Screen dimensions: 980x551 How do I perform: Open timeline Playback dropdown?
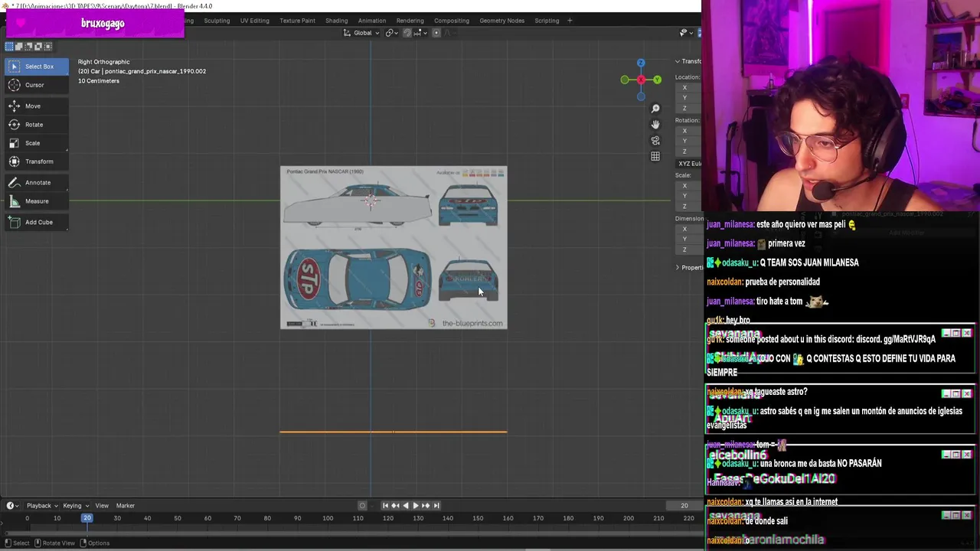pyautogui.click(x=41, y=505)
